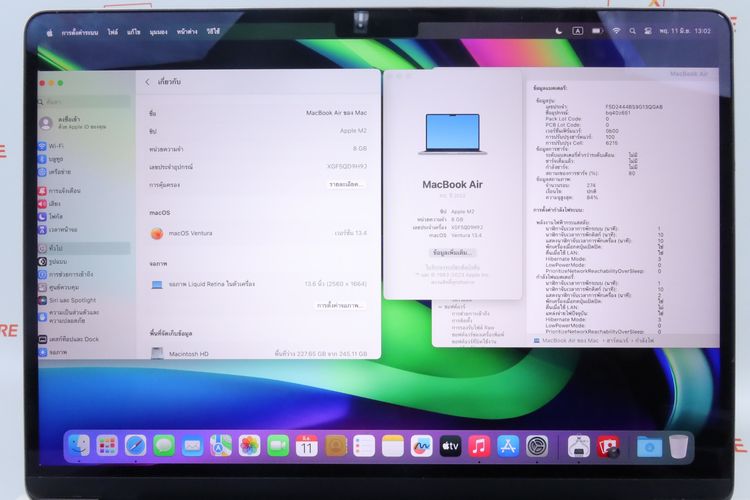
Task: Select การช่วยการเข้าถึง in Settings sidebar
Action: click(66, 274)
